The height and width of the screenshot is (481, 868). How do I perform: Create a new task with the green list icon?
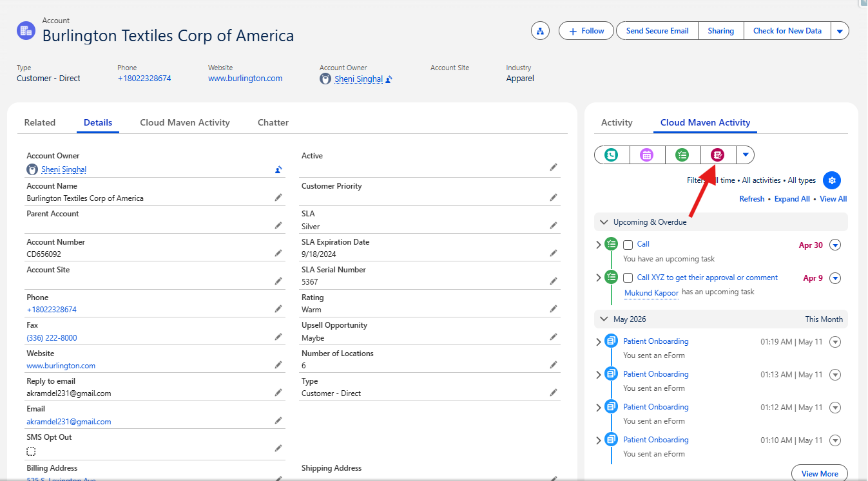click(x=682, y=155)
